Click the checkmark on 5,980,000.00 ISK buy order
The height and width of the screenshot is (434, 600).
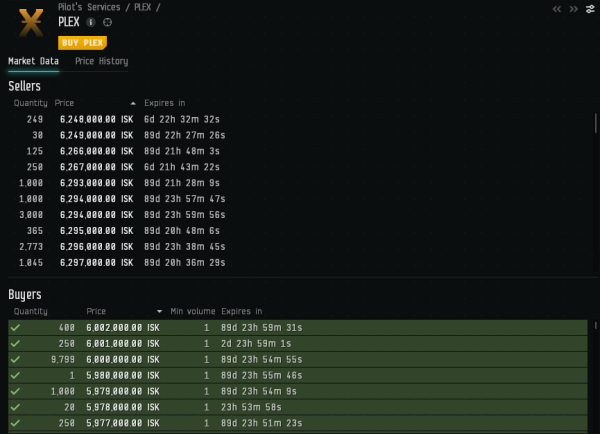click(x=15, y=375)
